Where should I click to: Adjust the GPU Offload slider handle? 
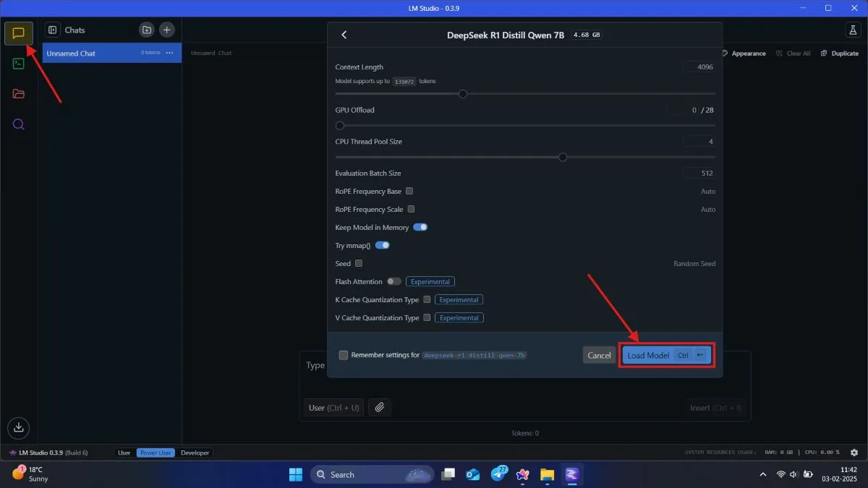(340, 125)
